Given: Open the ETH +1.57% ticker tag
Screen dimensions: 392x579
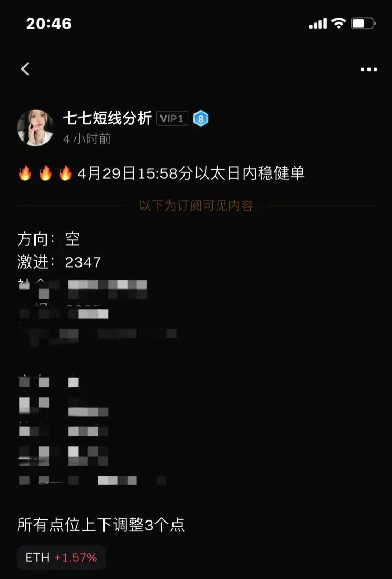Looking at the screenshot, I should click(61, 557).
